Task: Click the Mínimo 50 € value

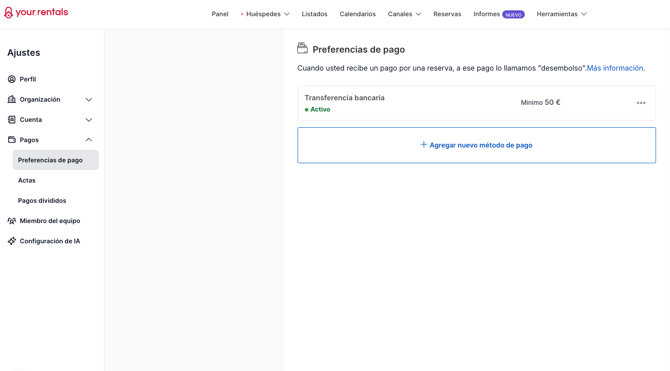Action: [540, 103]
